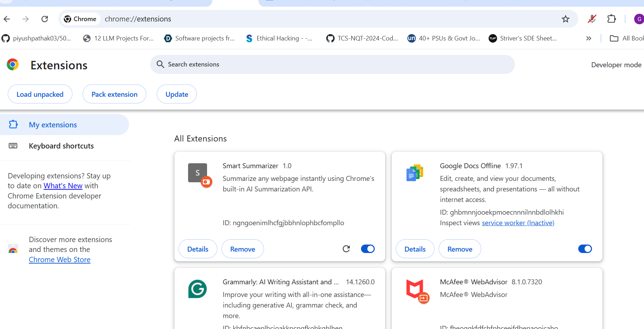Click the Developer mode label
Screen dimensions: 644x329
tap(616, 65)
